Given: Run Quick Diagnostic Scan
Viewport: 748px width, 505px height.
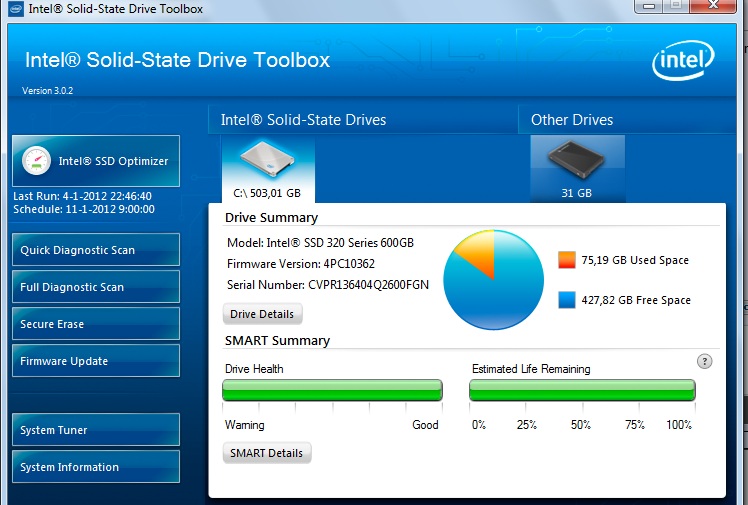Looking at the screenshot, I should tap(96, 250).
